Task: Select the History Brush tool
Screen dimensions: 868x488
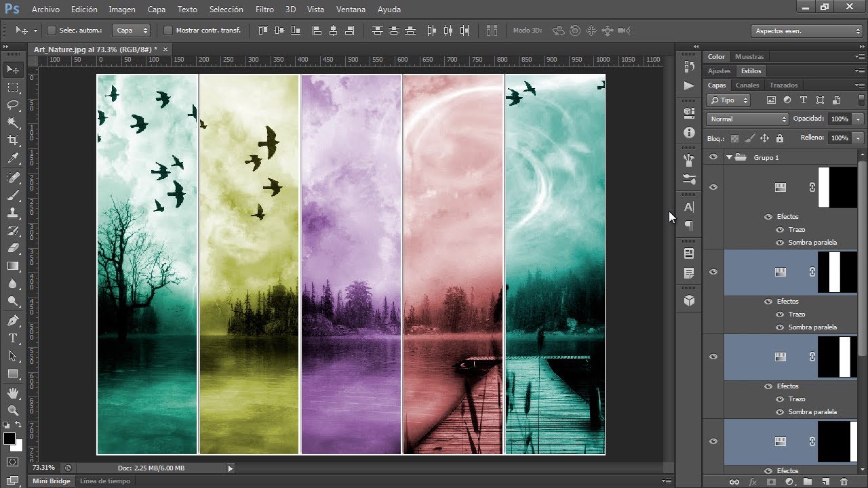Action: click(x=13, y=230)
